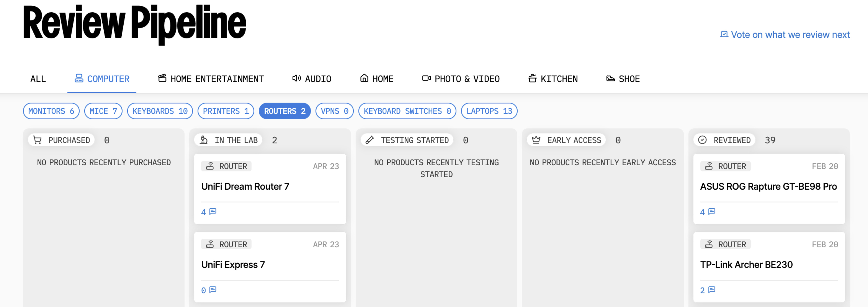Filter by MONITORS 6 chip

(51, 111)
